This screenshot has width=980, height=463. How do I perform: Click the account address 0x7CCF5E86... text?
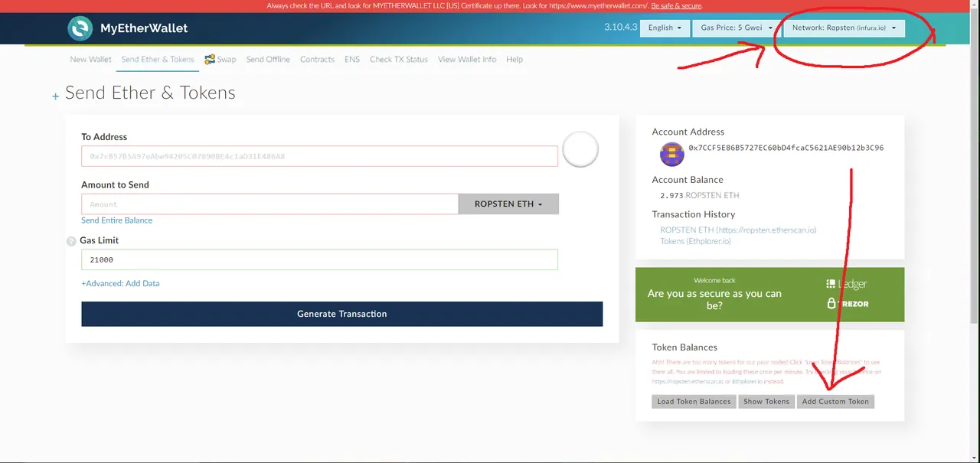point(786,148)
